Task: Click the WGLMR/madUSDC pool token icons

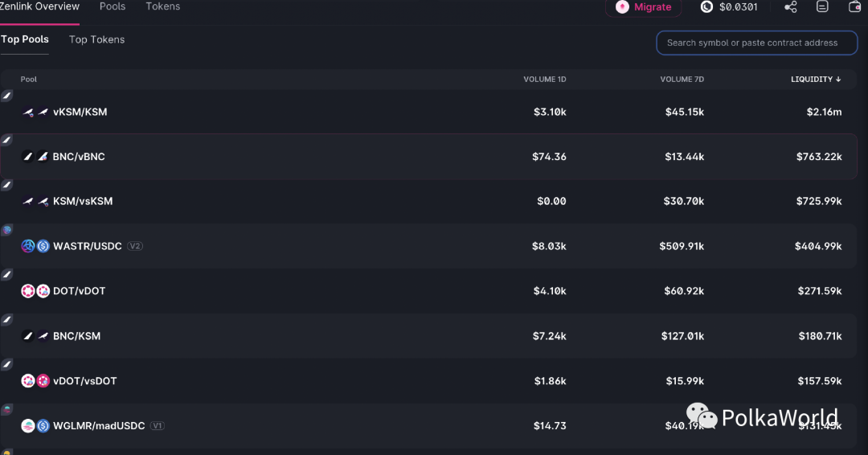Action: 35,425
